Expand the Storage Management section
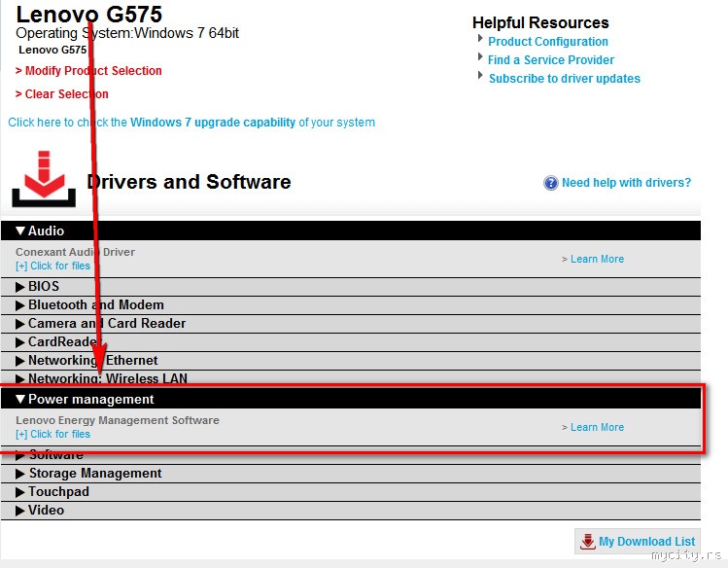This screenshot has height=568, width=728. [x=351, y=474]
